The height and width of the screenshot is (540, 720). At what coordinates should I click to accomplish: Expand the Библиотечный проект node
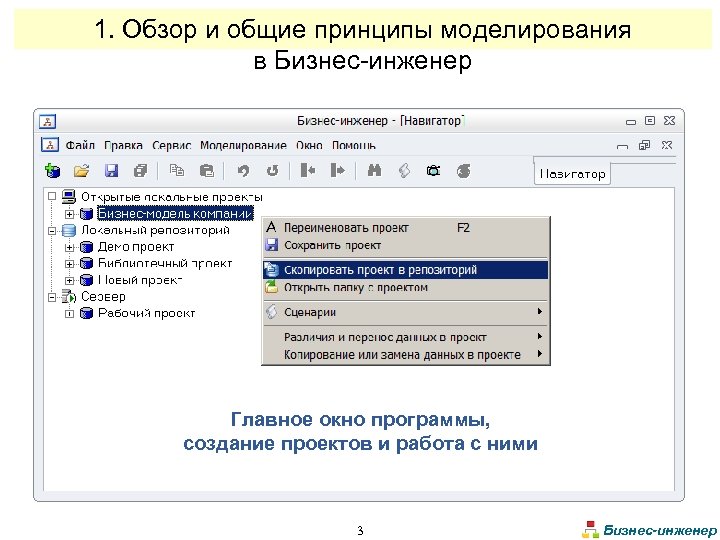coord(69,264)
